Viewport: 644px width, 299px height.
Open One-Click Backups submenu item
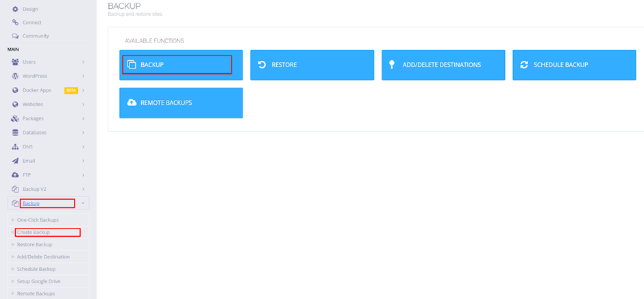[49, 220]
